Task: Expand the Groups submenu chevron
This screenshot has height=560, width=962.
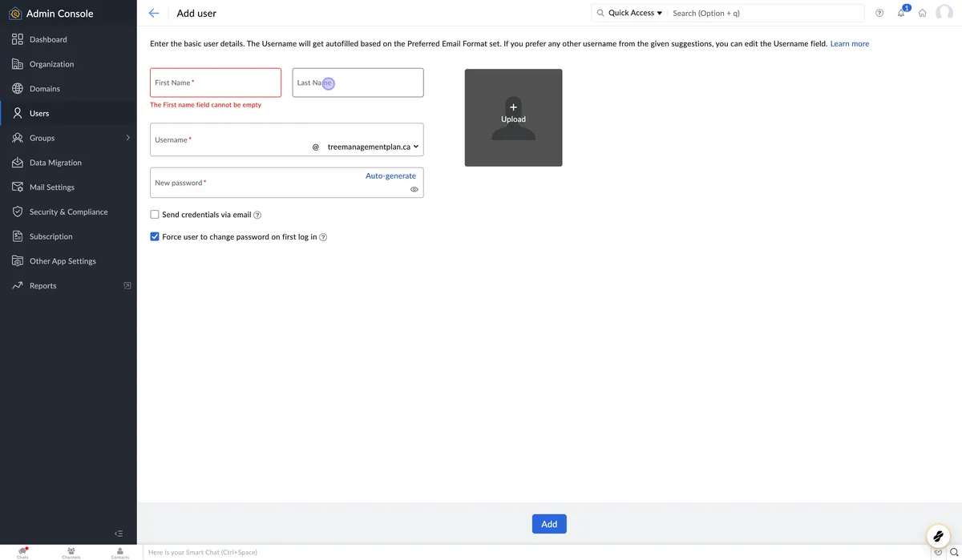Action: coord(127,138)
